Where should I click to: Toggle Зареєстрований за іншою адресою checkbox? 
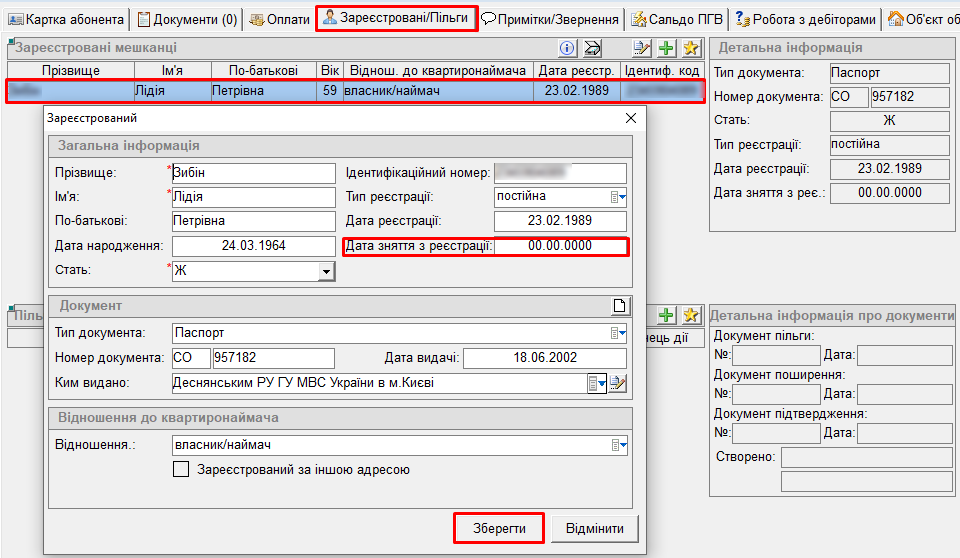click(181, 469)
